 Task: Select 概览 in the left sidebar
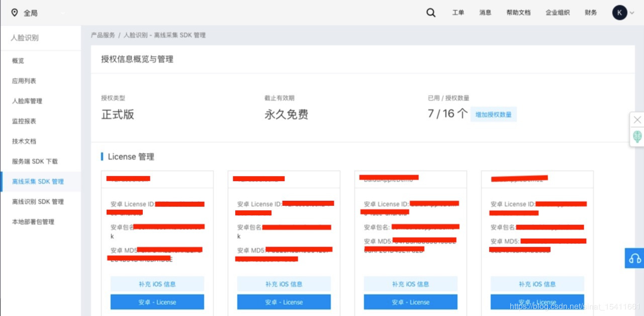coord(18,60)
